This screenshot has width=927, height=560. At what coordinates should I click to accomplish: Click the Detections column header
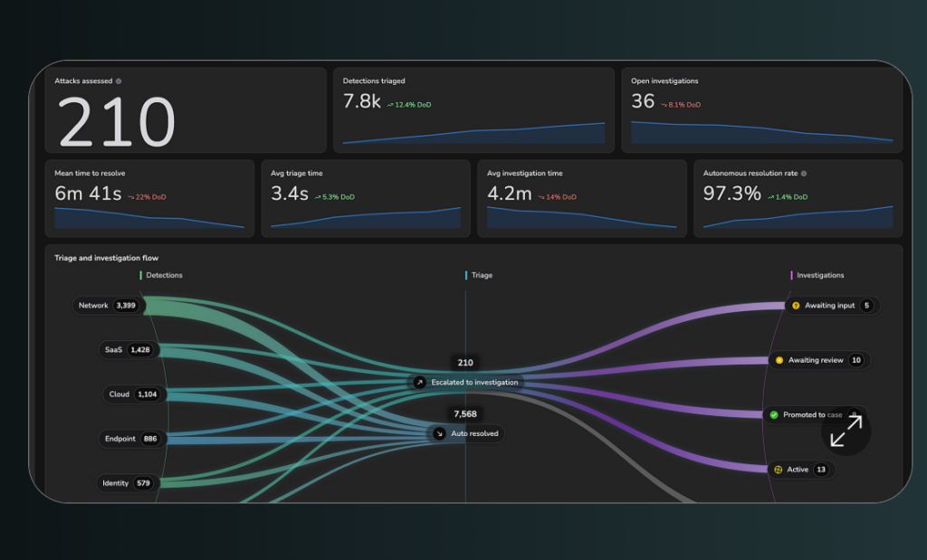coord(161,275)
